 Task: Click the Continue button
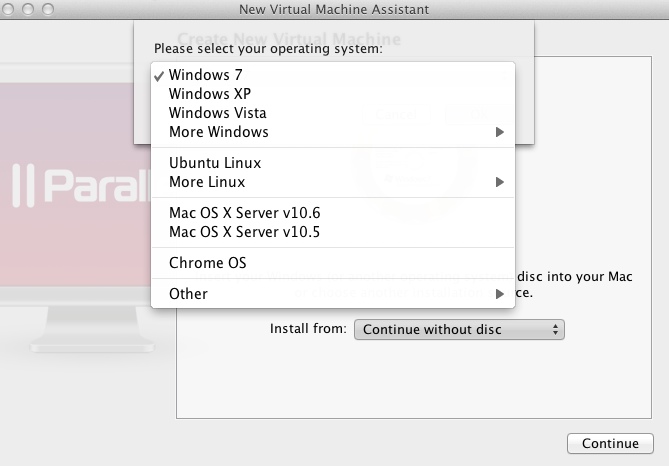[x=610, y=443]
